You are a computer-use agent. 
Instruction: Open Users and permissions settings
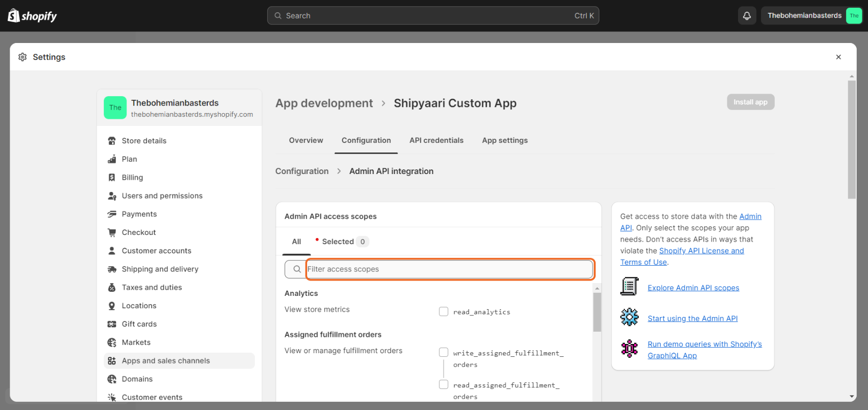tap(179, 196)
